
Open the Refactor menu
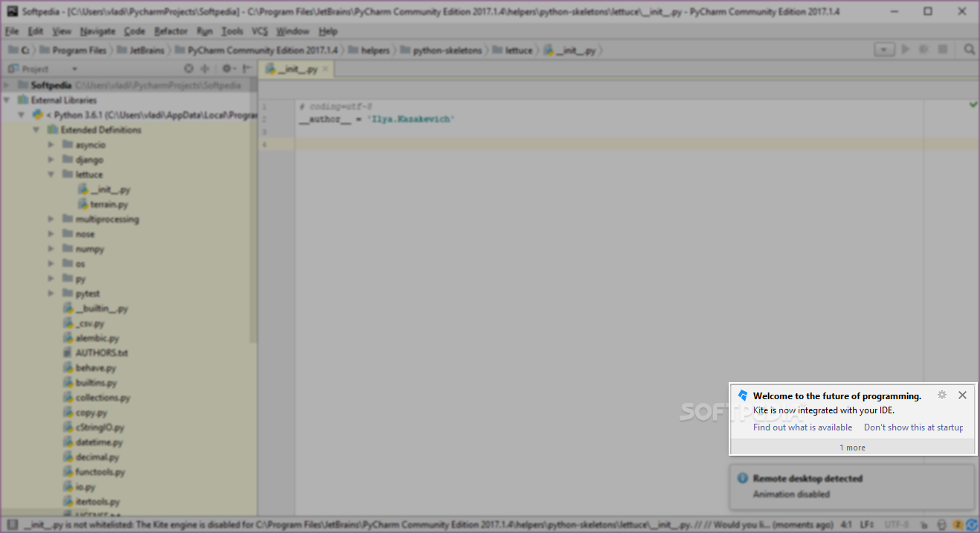171,31
